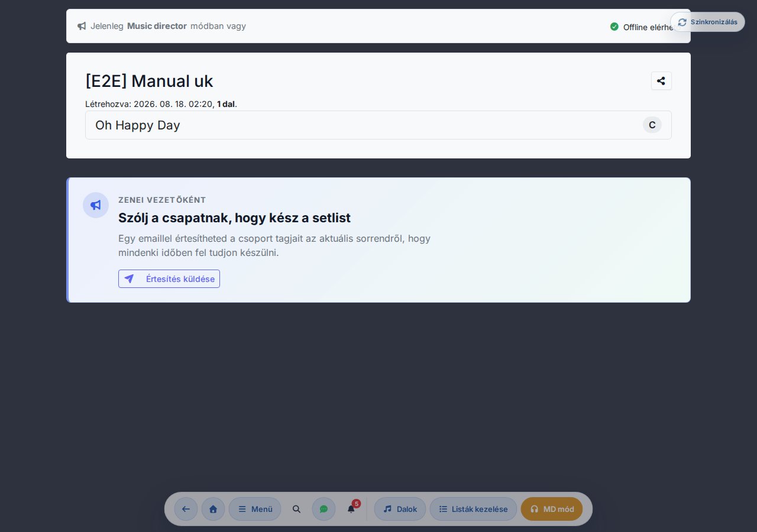Image resolution: width=757 pixels, height=532 pixels.
Task: Click the megaphone icon in top mode bar
Action: click(82, 26)
